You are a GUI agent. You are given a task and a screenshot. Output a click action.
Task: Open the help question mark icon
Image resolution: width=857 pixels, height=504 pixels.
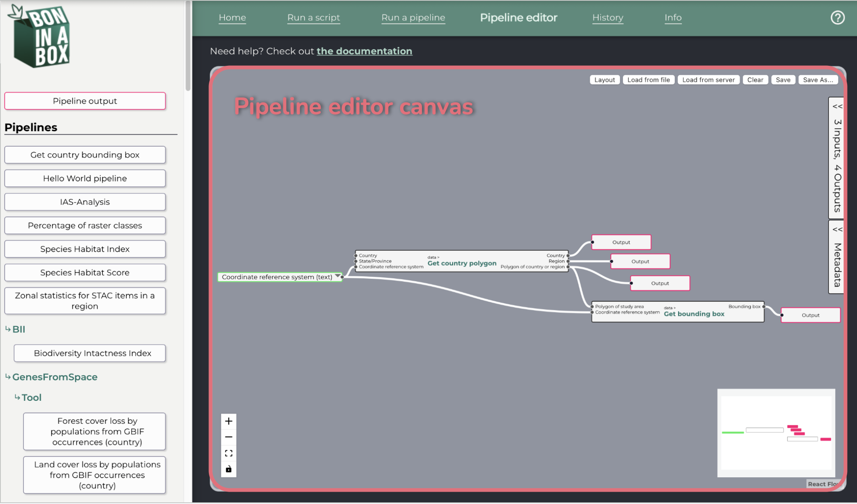(837, 18)
